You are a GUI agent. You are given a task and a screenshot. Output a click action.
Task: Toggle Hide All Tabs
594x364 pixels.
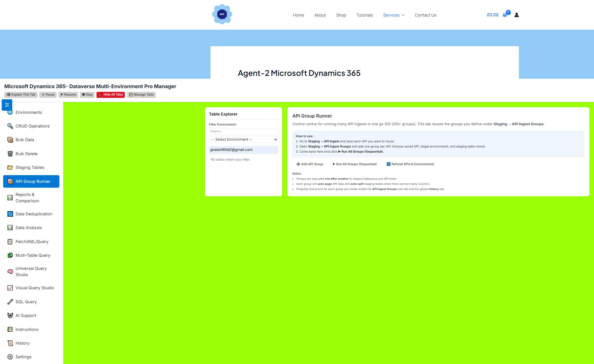[x=111, y=94]
